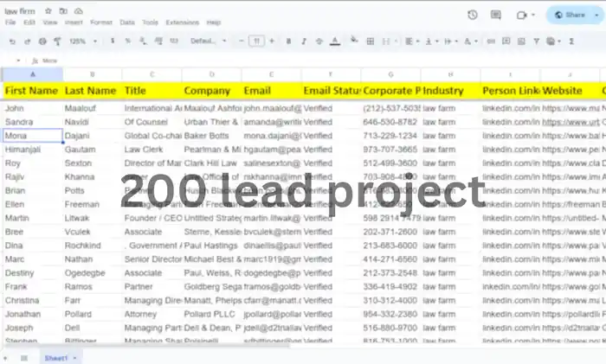Click the merge cells icon
Screen dimensions: 606x364
coord(386,42)
